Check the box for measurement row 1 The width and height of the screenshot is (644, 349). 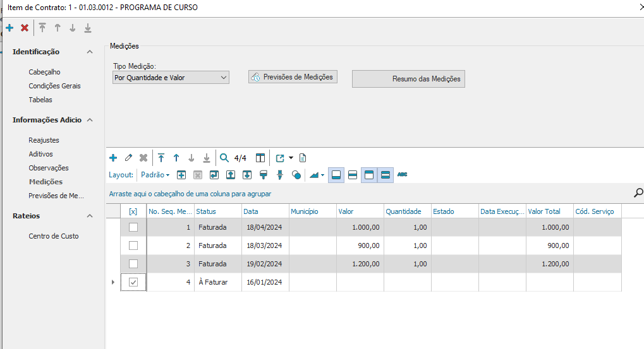point(133,227)
